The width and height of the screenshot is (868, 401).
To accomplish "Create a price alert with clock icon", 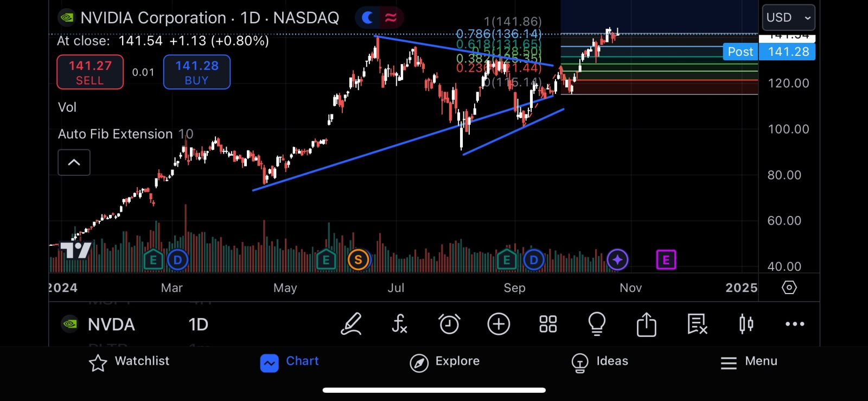I will (449, 324).
